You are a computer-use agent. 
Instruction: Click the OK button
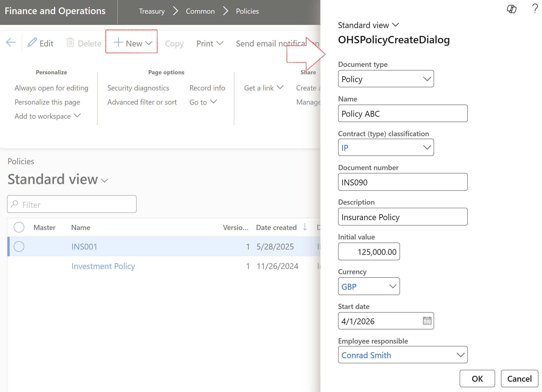coord(477,379)
